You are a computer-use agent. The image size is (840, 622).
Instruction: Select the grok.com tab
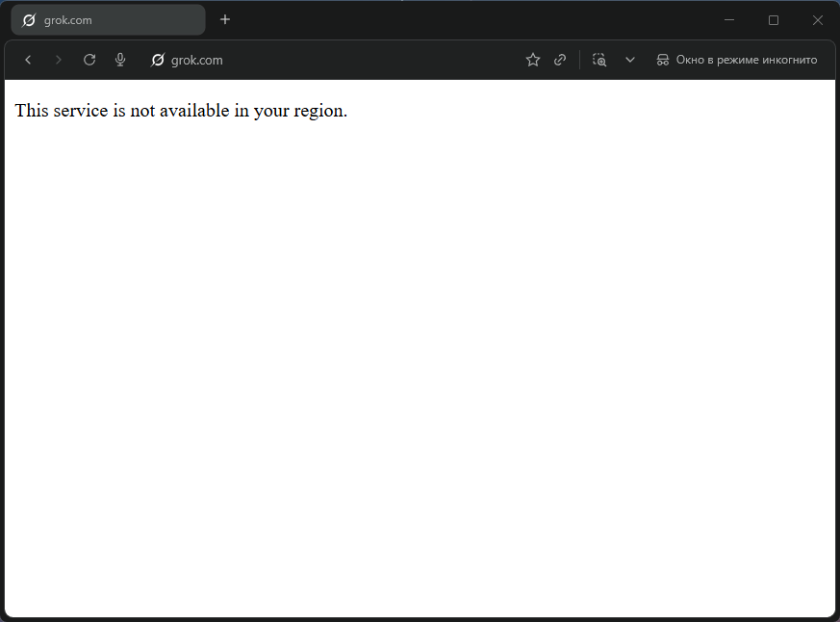(x=108, y=20)
